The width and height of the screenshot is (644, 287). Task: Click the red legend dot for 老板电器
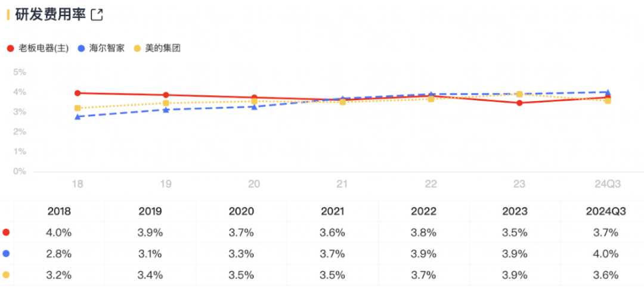click(10, 49)
